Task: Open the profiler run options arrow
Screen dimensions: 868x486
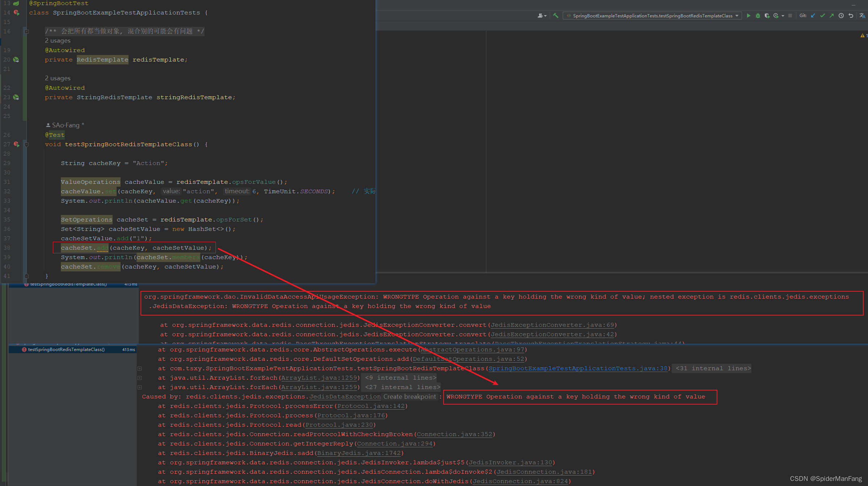Action: tap(783, 16)
